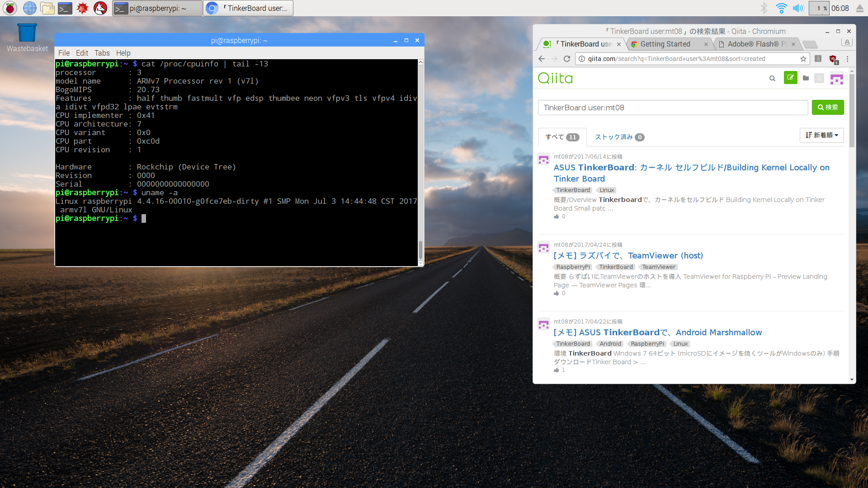Screen dimensions: 868x488
Task: Open the Wi-Fi network tray icon
Action: [781, 8]
